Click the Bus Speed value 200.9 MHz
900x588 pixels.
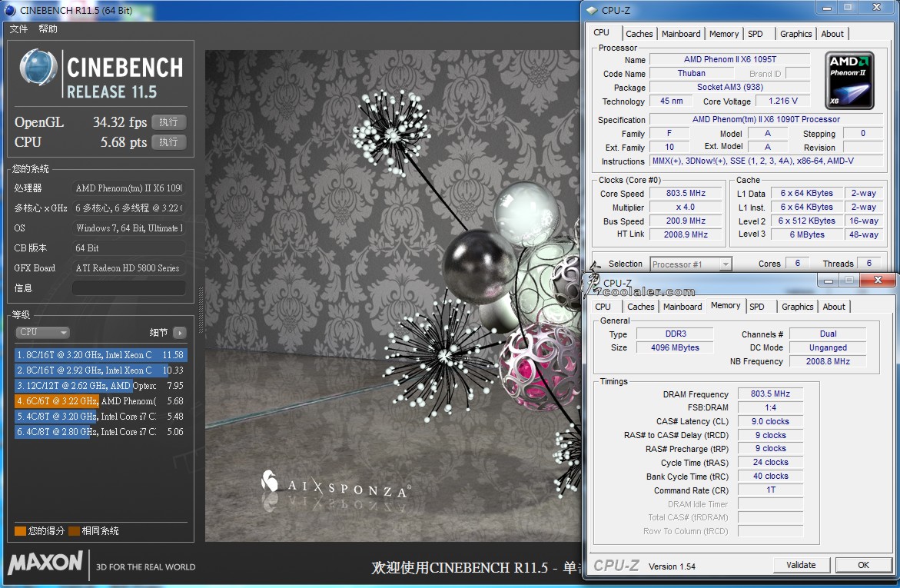click(x=686, y=221)
